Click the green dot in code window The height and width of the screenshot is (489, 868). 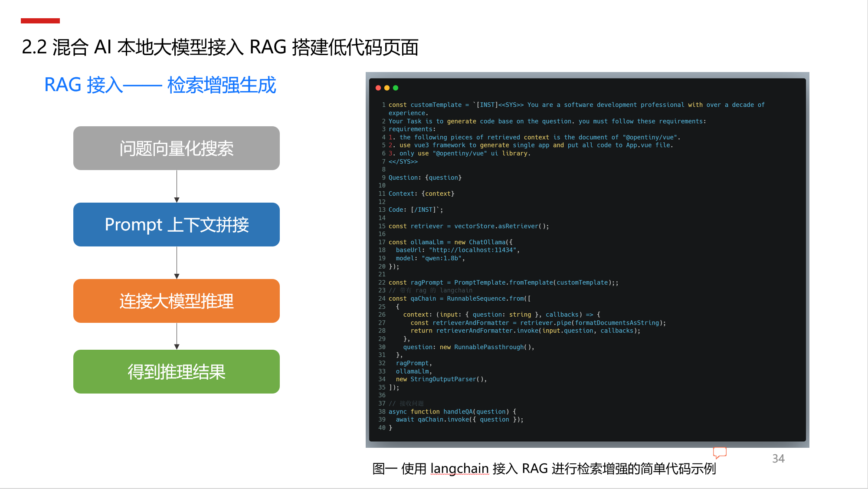point(396,88)
